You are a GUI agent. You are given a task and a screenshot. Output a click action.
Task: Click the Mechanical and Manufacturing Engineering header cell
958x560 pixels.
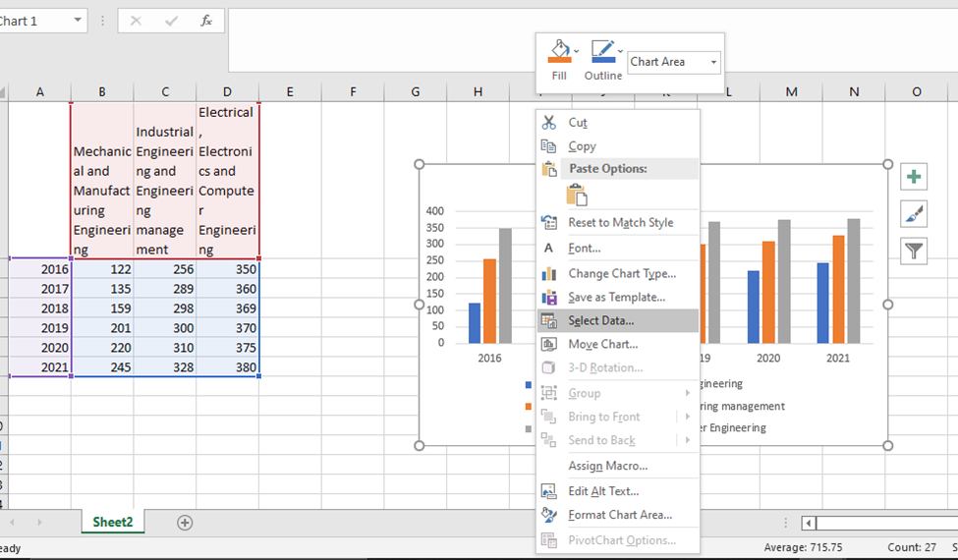[102, 181]
